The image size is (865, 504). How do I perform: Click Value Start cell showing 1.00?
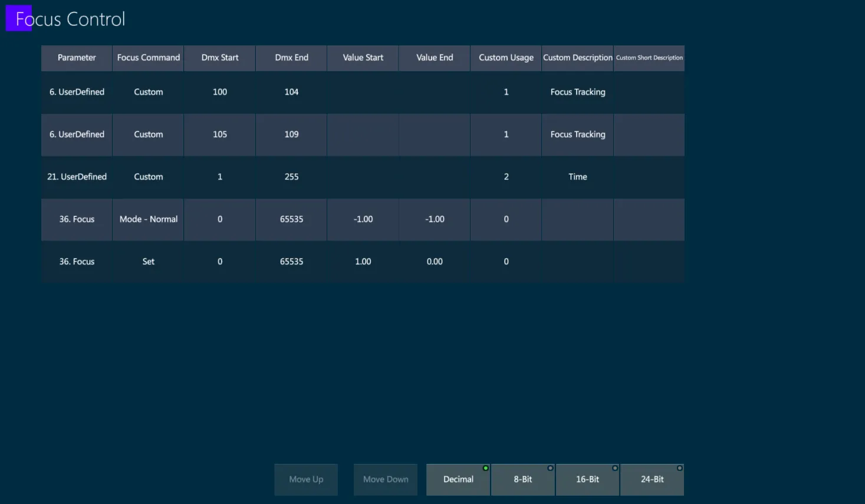pyautogui.click(x=363, y=262)
